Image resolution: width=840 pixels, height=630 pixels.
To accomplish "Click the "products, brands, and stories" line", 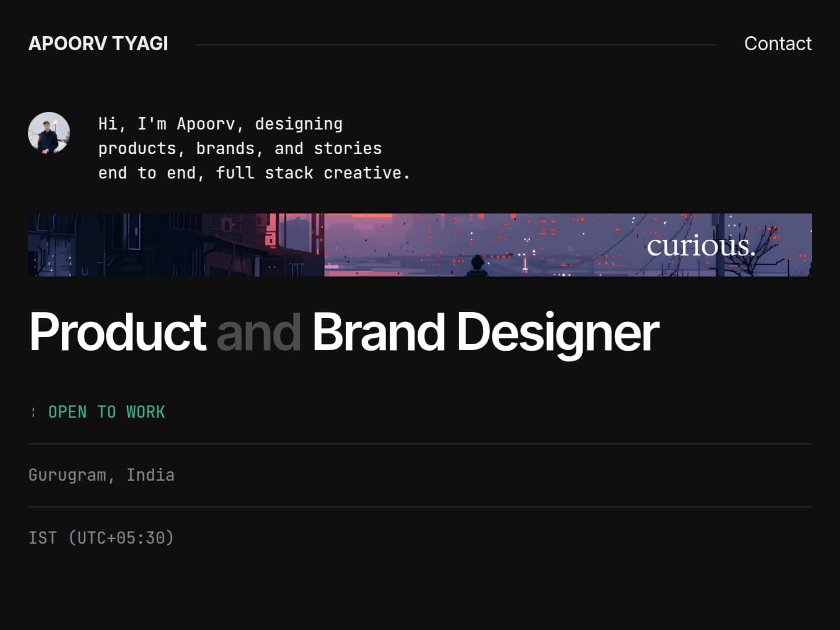I will coord(240,149).
